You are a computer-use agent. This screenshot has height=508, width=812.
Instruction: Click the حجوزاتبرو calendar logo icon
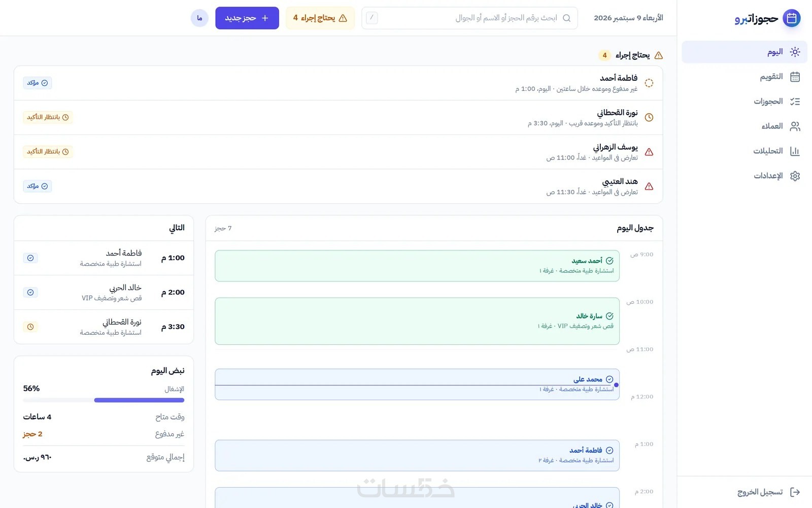pos(791,18)
